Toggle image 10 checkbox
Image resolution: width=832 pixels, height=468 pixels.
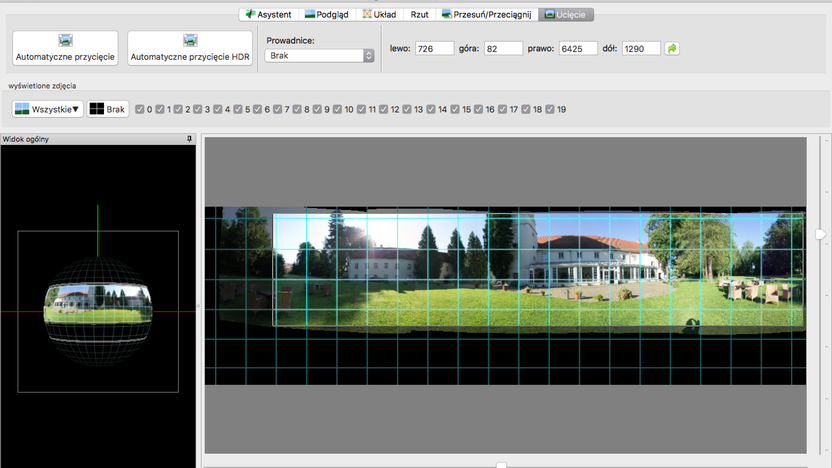pos(337,109)
